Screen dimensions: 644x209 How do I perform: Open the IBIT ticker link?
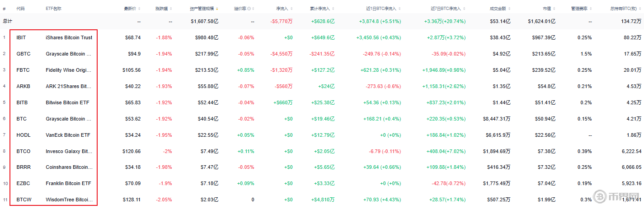click(x=21, y=37)
